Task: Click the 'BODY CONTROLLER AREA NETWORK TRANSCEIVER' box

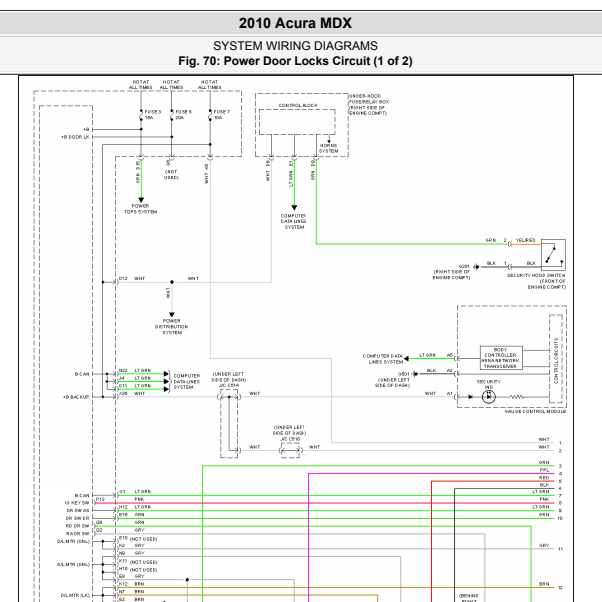Action: 501,358
